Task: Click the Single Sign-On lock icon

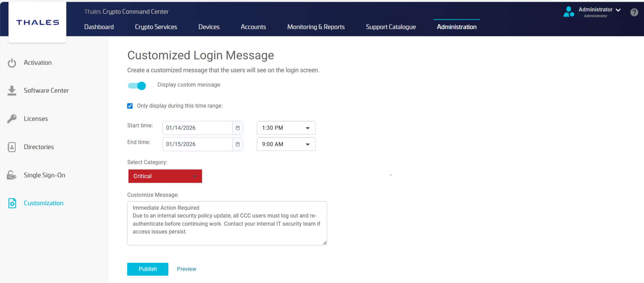Action: point(12,175)
